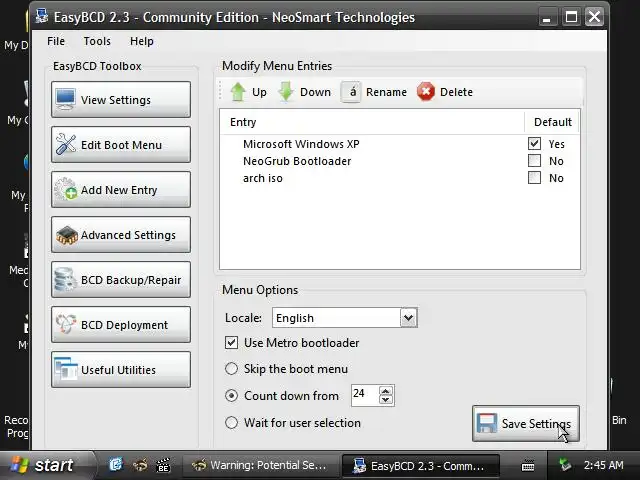Select Count down from option
This screenshot has width=640, height=480.
(231, 396)
